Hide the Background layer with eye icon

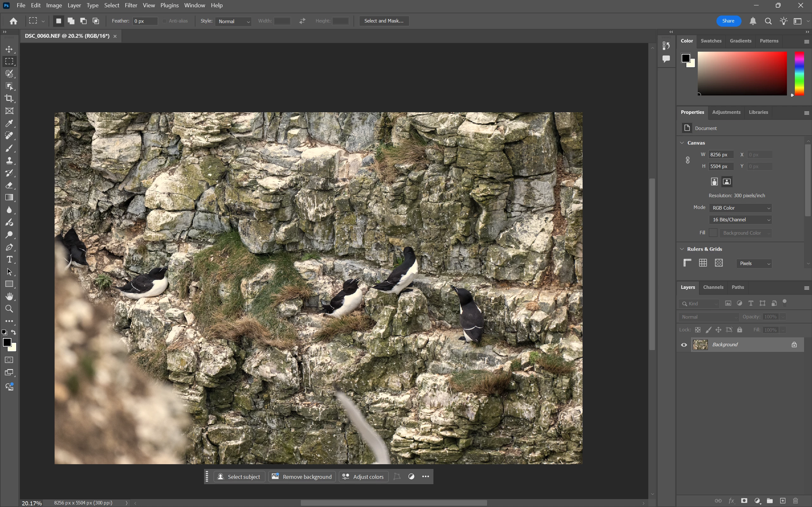coord(684,345)
